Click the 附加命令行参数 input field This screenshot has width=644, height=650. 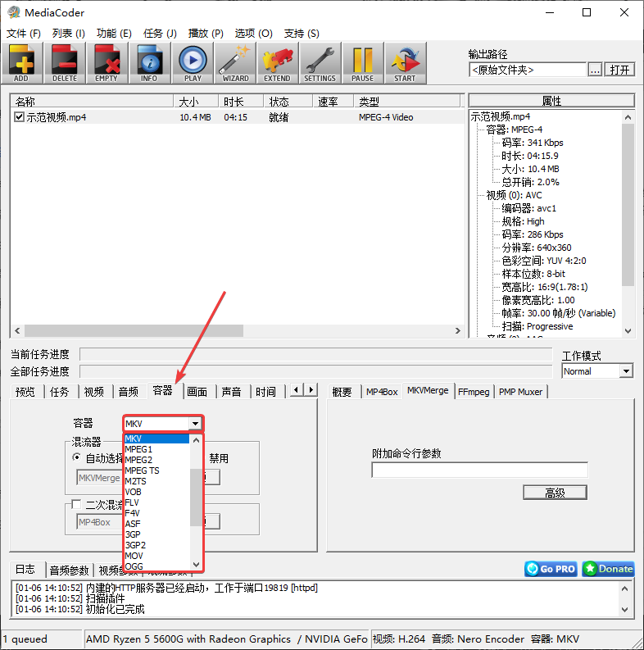[479, 470]
